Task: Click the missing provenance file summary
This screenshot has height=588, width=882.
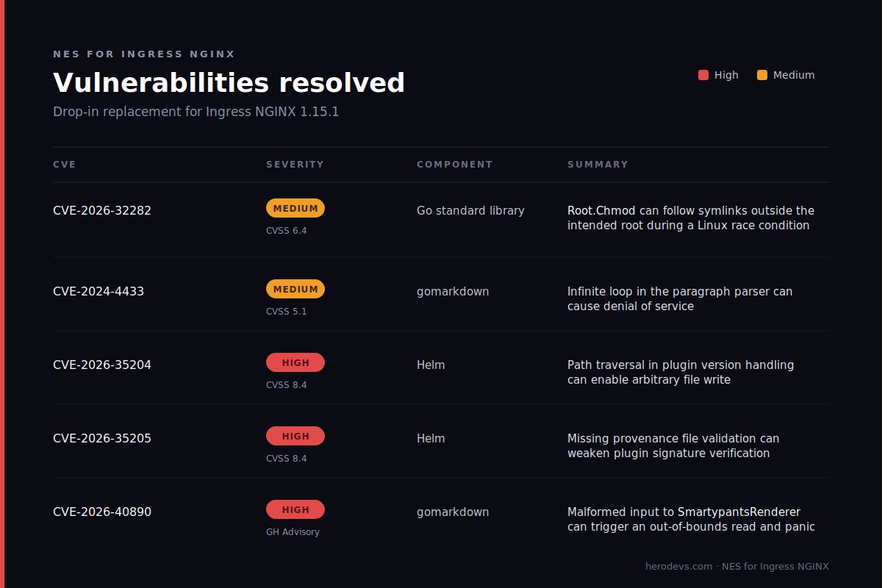Action: 673,446
